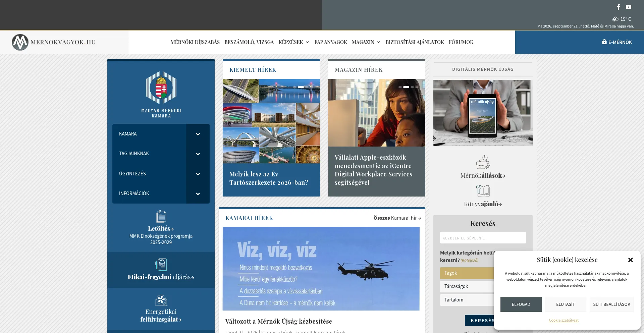Click the E-MÉRNÖK lock icon
This screenshot has width=644, height=333.
click(604, 42)
